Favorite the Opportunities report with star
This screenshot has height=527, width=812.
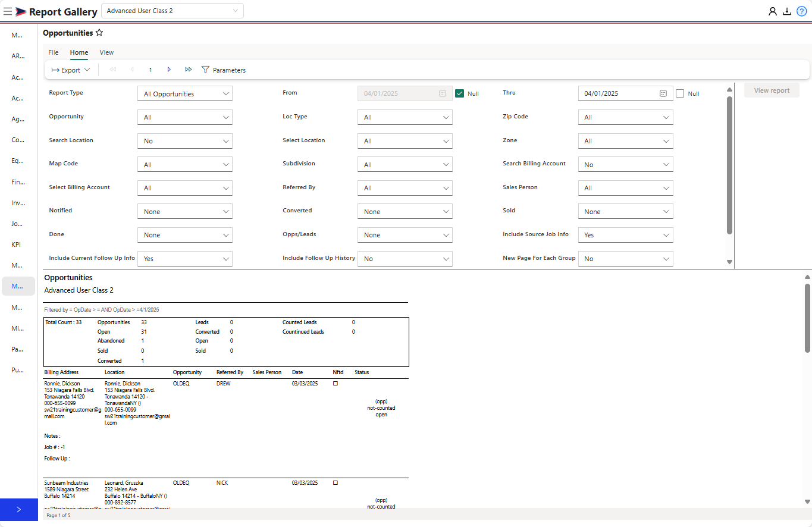pos(99,33)
